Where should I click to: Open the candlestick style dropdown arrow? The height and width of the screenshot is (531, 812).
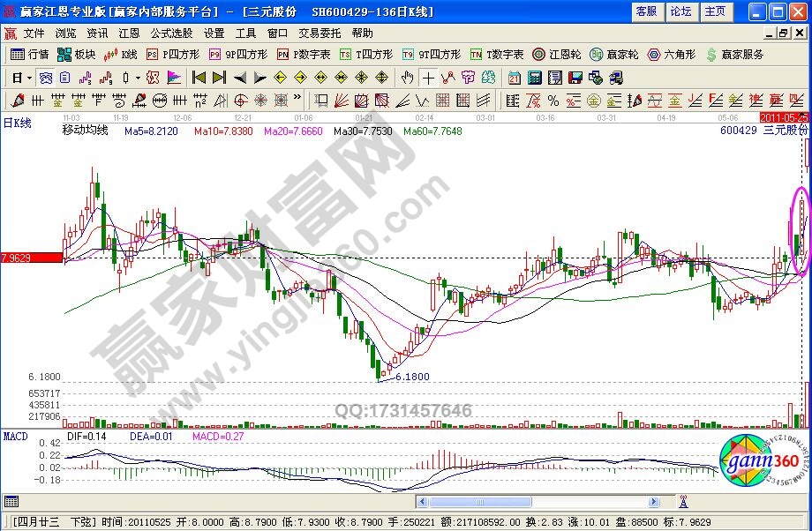(137, 78)
